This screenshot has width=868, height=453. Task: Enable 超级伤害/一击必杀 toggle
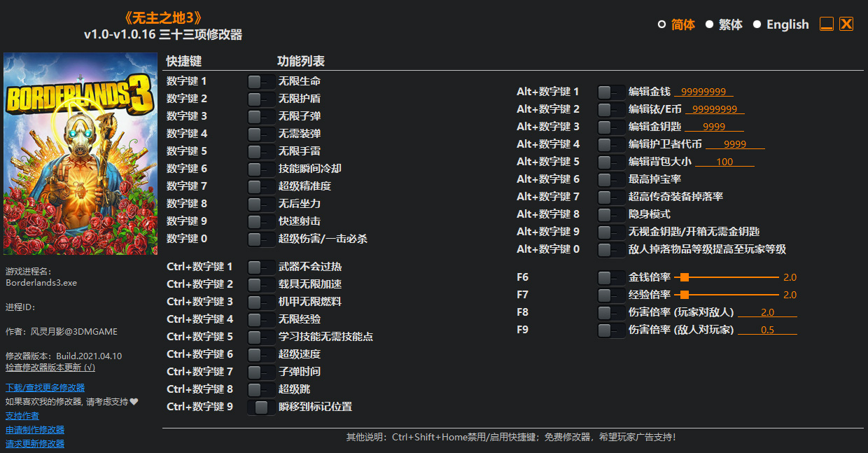click(261, 239)
